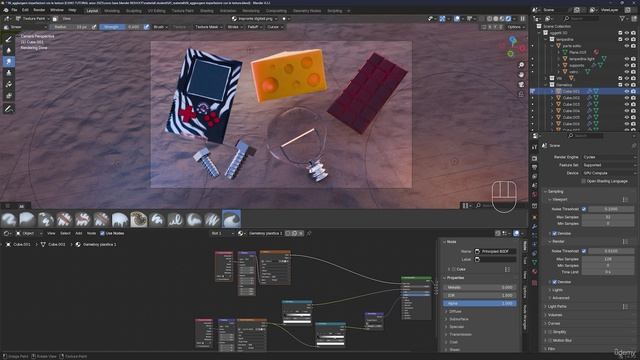Viewport: 640px width, 360px height.
Task: Click the Radius slider in tool header
Action: pyautogui.click(x=70, y=27)
